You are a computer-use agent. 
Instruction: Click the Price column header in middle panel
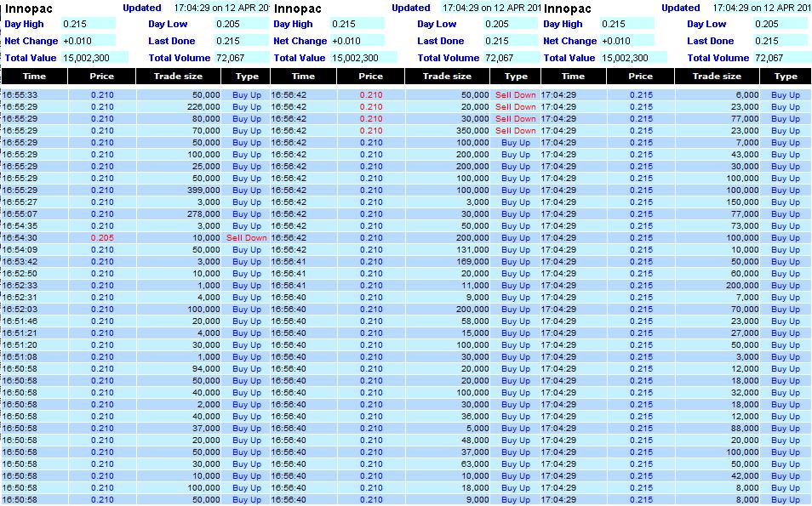[371, 77]
